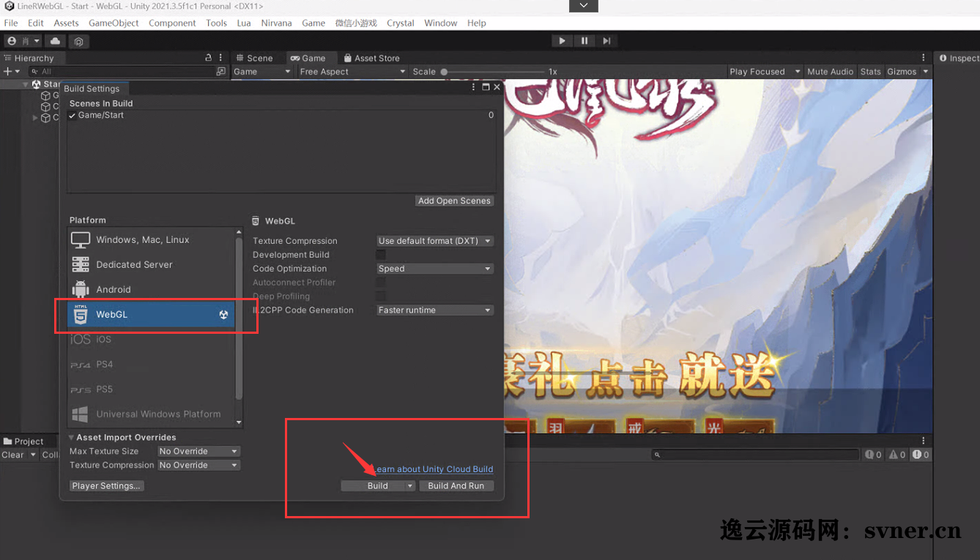Viewport: 980px width, 560px height.
Task: Toggle the Hierarchy panel lock icon
Action: (209, 58)
